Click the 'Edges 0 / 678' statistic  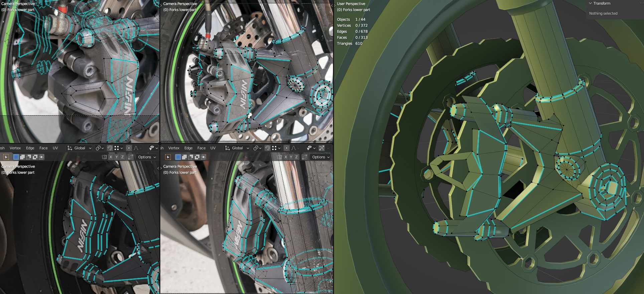coord(352,31)
